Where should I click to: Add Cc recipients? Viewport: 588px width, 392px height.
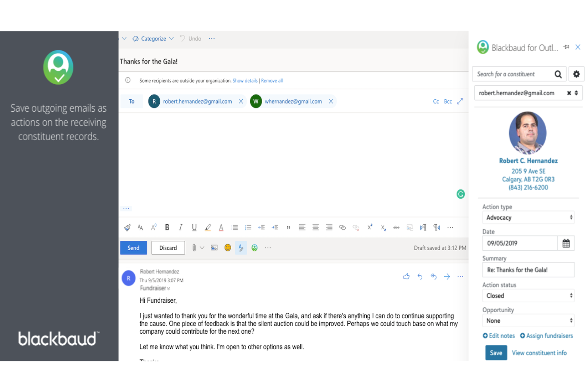[436, 101]
